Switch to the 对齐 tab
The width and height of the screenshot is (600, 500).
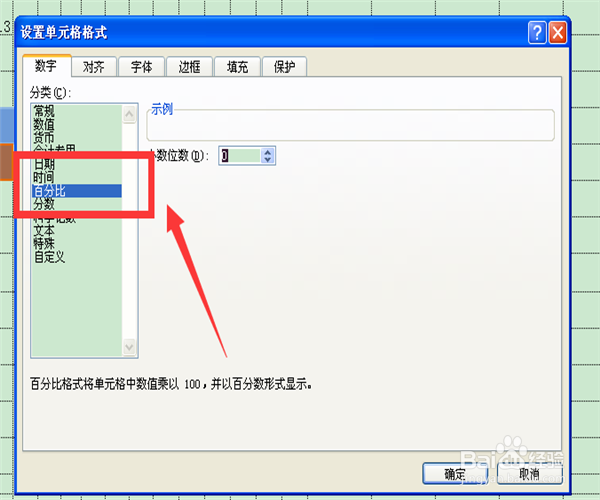tap(94, 67)
